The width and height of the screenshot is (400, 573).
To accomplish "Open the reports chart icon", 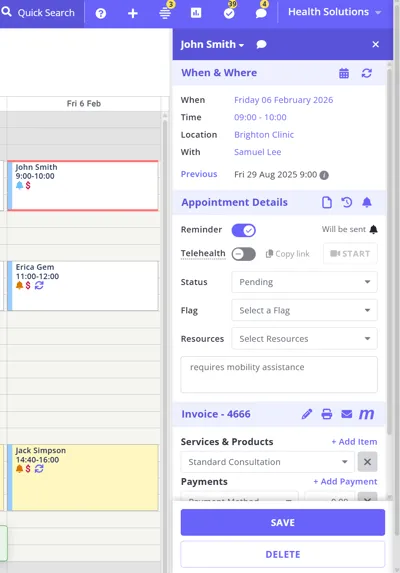I will 196,13.
